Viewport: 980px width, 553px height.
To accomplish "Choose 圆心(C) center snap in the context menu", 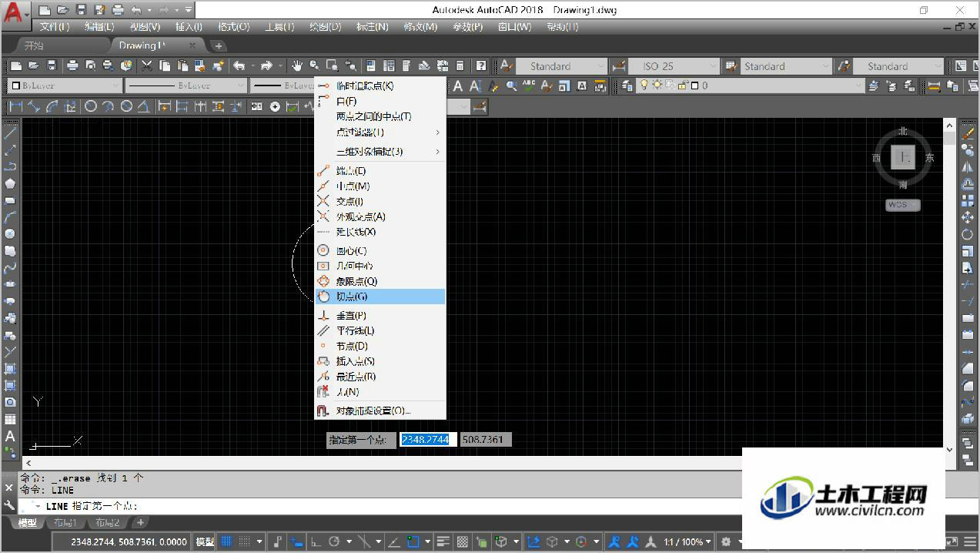I will pyautogui.click(x=380, y=251).
